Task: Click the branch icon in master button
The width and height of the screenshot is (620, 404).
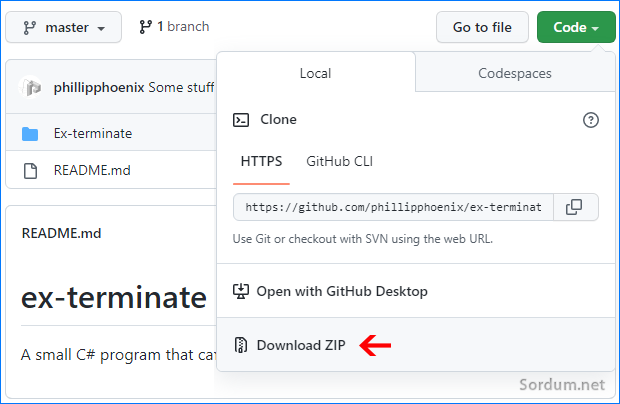Action: (30, 28)
